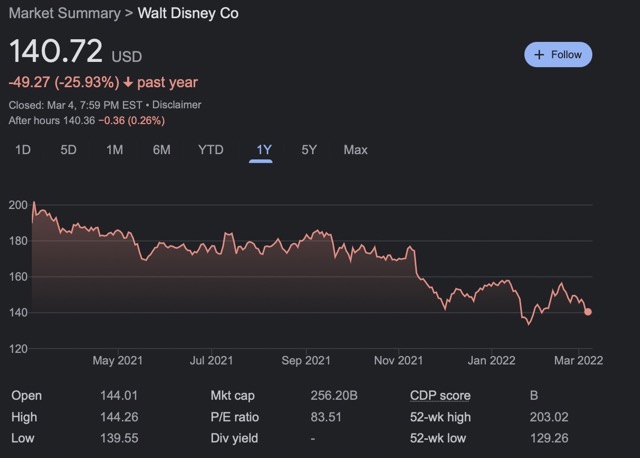Click the Nov 2021 axis label

398,360
